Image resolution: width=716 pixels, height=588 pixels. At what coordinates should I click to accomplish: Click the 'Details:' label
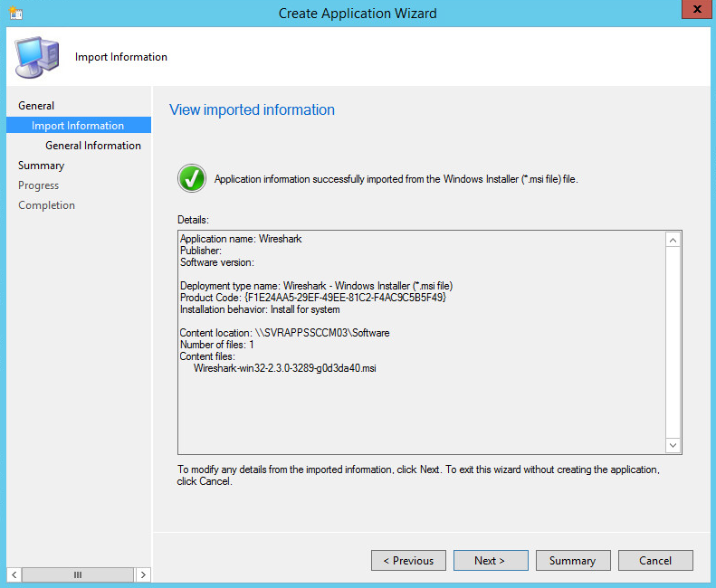pos(193,220)
